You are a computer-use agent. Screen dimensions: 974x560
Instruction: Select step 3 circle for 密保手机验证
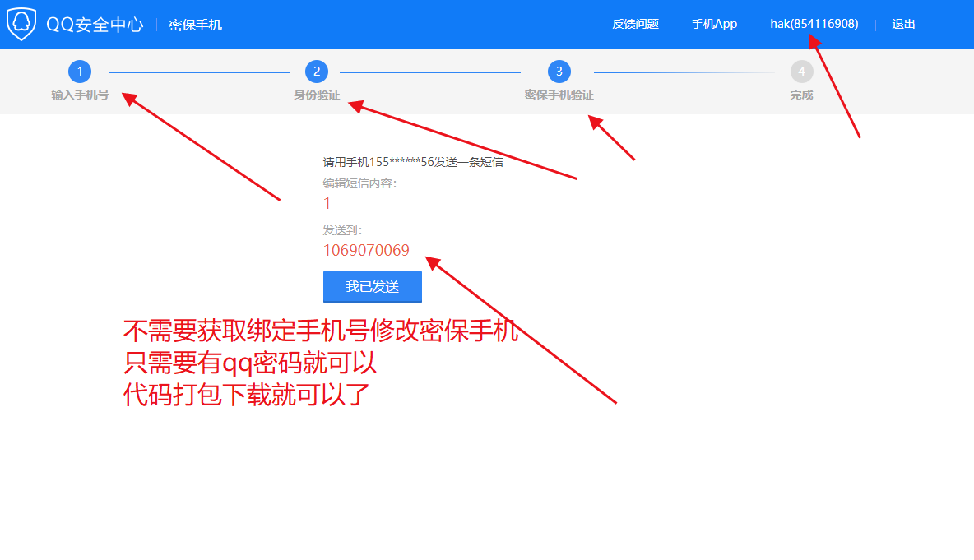click(559, 72)
